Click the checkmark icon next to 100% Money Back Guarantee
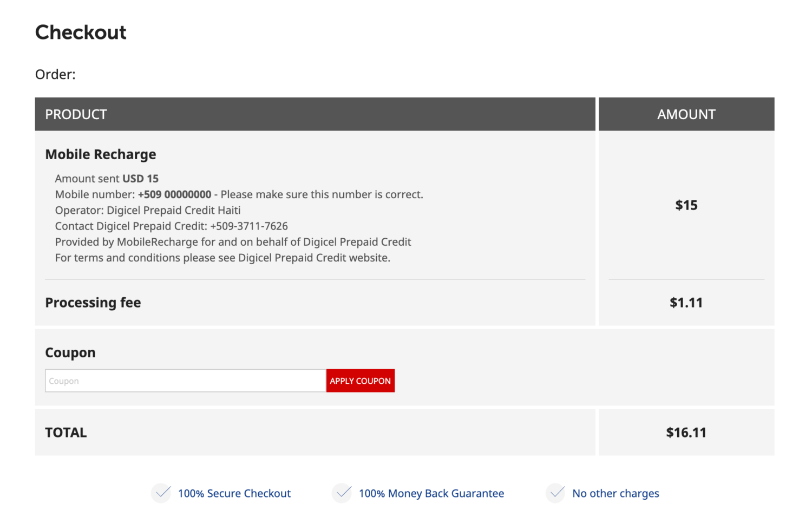The width and height of the screenshot is (812, 523). point(342,493)
